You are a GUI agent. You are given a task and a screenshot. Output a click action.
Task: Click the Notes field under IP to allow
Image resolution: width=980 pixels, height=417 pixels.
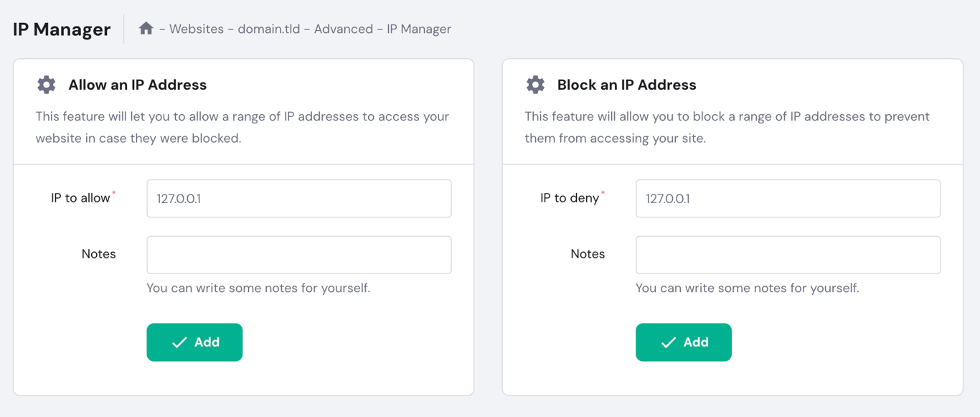pyautogui.click(x=298, y=255)
